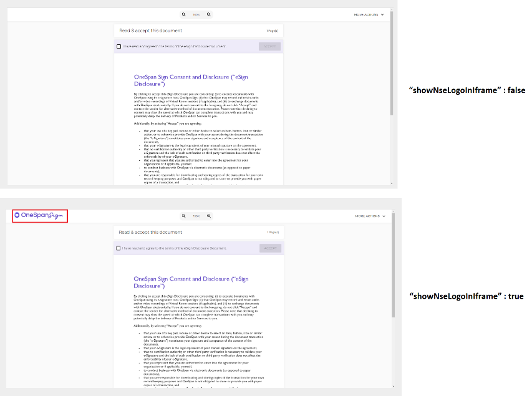Click the upper viewer vertical scrollbar thumb
Screen dimensions: 532x396
tap(392, 64)
